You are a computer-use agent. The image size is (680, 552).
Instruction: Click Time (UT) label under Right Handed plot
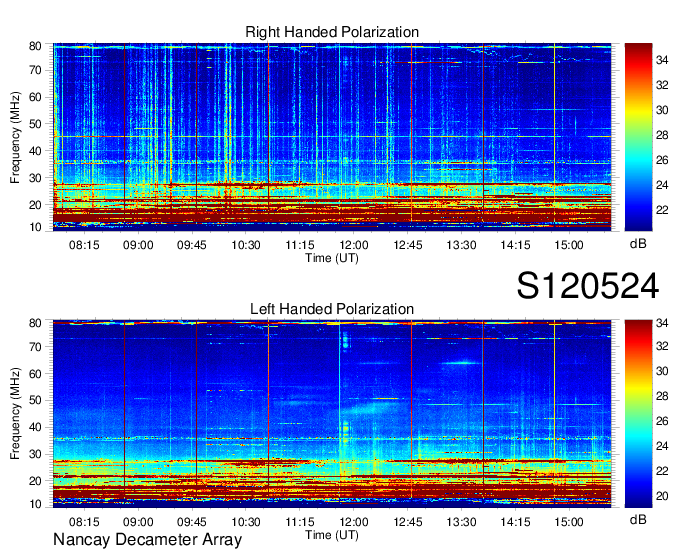click(x=332, y=258)
